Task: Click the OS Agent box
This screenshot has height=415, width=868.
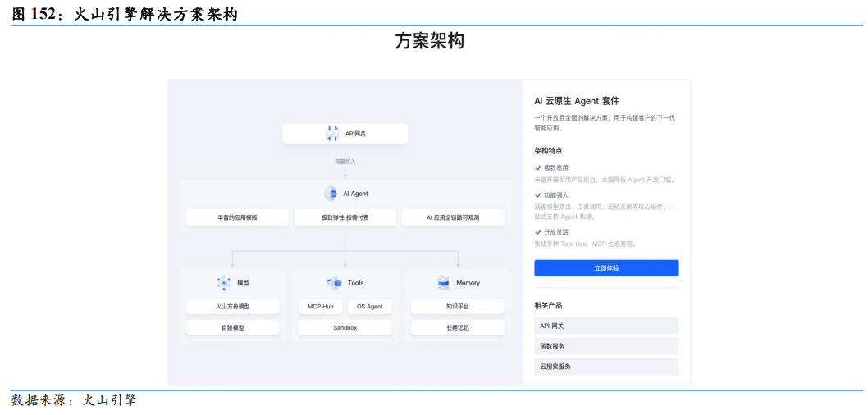Action: point(370,307)
